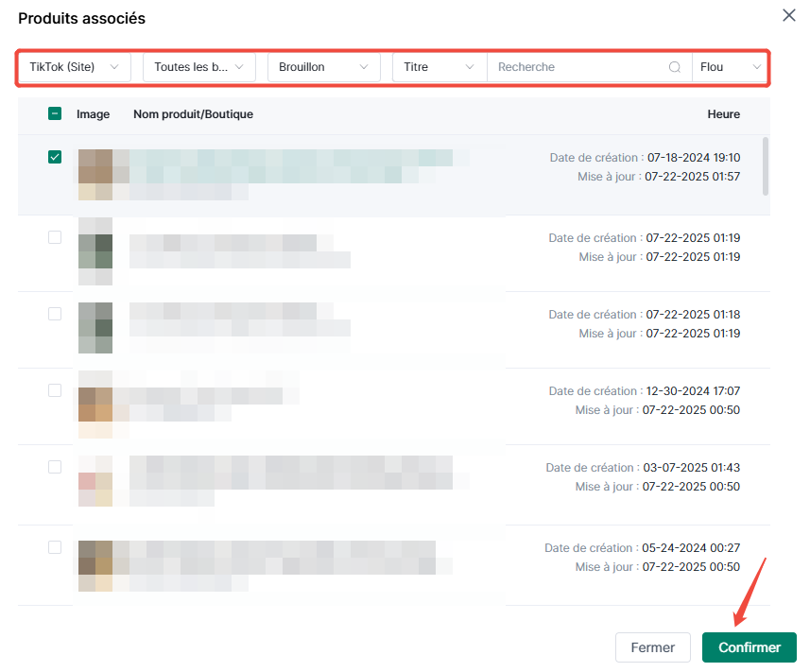
Task: Click the magnifier search icon
Action: click(x=674, y=67)
